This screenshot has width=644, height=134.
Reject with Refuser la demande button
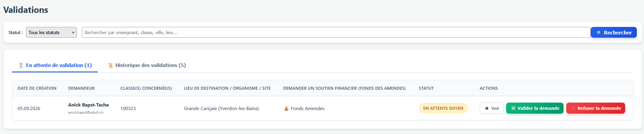596,108
